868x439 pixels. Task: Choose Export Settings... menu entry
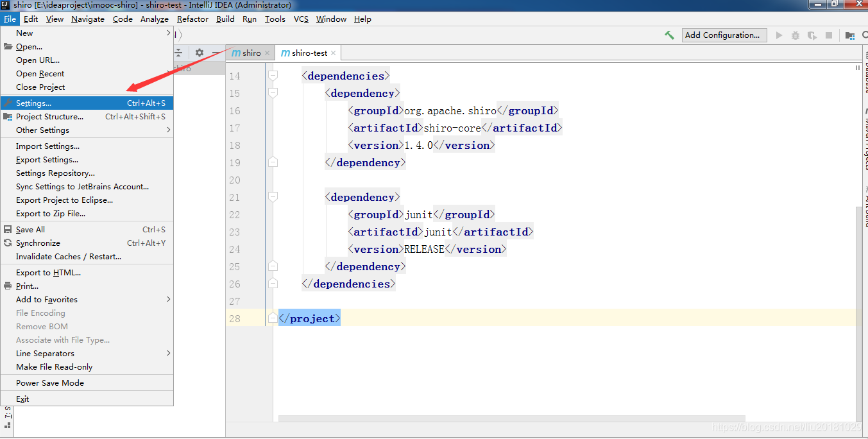pyautogui.click(x=87, y=159)
